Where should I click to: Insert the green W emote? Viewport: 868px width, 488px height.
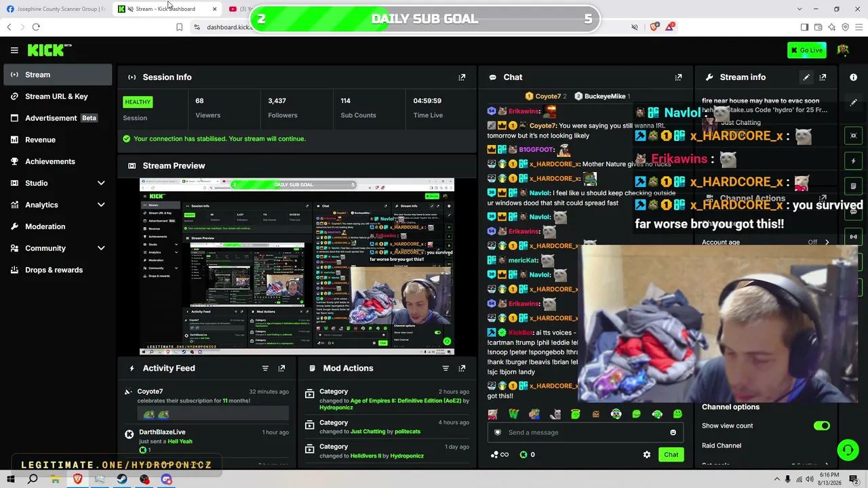[x=513, y=414]
